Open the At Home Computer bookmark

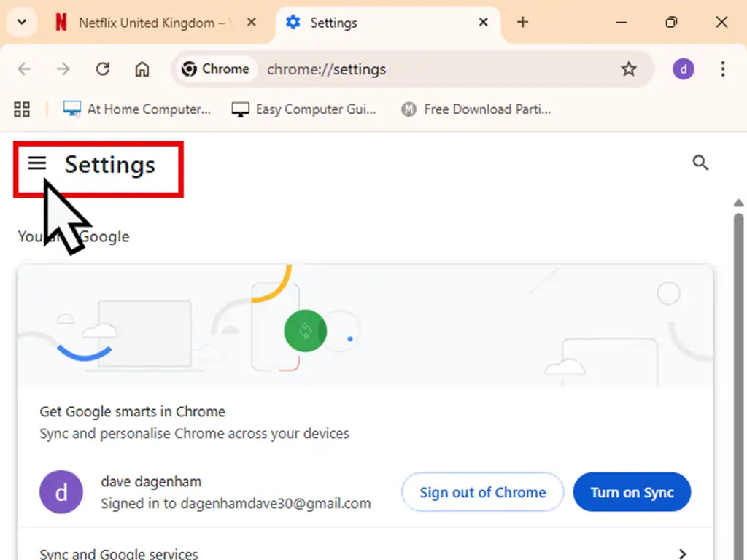coord(137,109)
